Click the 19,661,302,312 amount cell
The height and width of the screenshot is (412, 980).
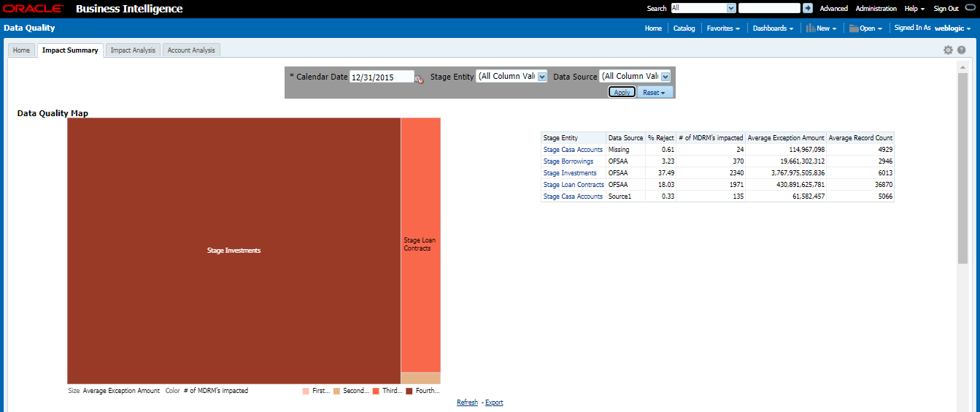click(786, 161)
